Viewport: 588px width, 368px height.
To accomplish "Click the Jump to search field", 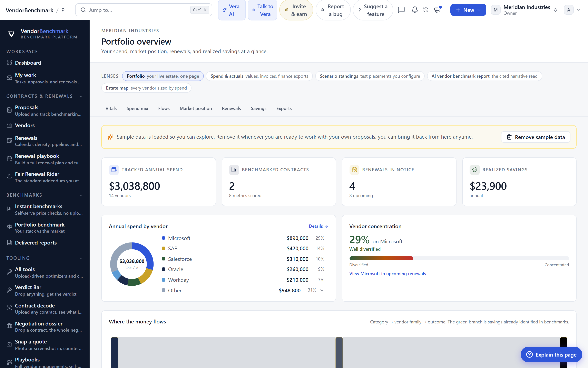I will click(144, 10).
